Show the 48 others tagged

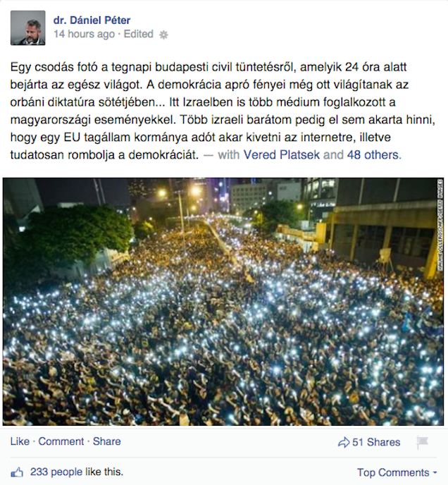374,154
